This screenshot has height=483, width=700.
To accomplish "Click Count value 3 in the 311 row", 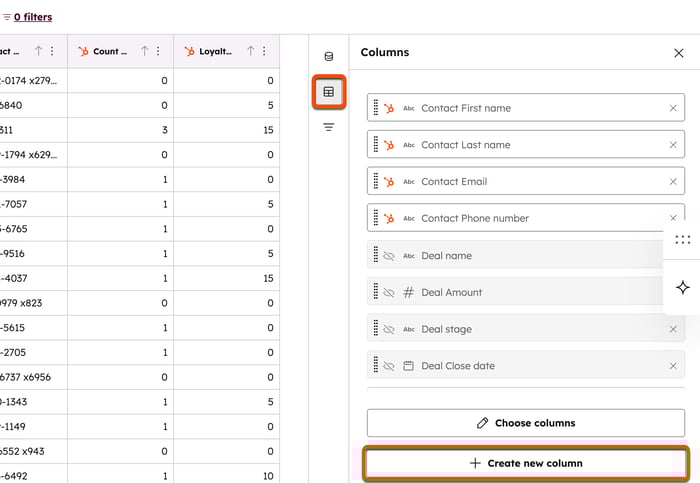I will point(121,130).
